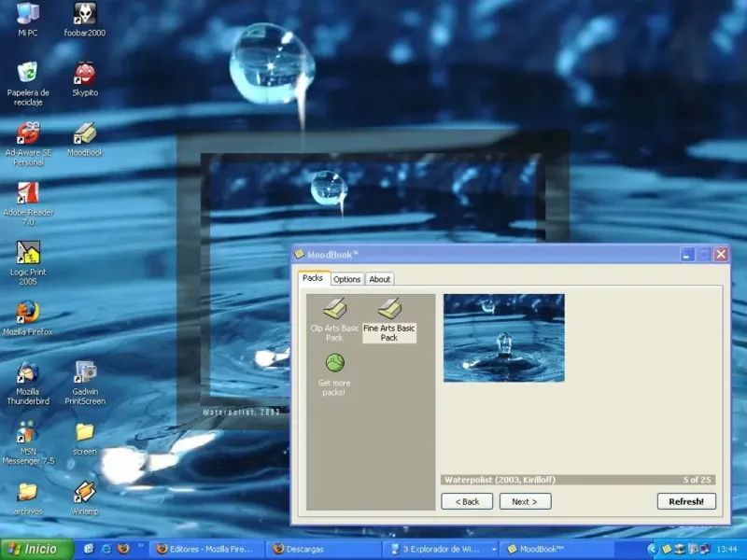Expand hidden system tray icons arrow
747x560 pixels.
[652, 549]
